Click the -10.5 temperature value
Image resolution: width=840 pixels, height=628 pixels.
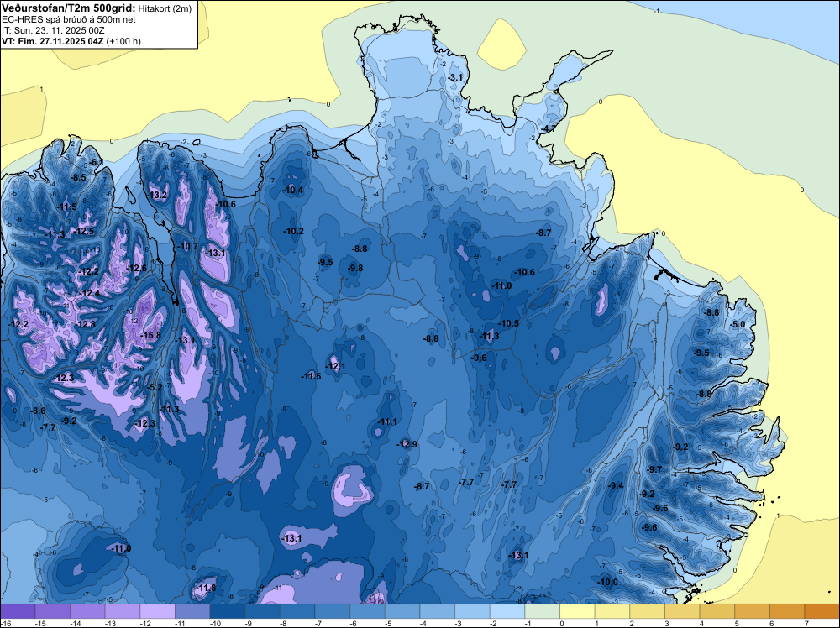pos(509,323)
